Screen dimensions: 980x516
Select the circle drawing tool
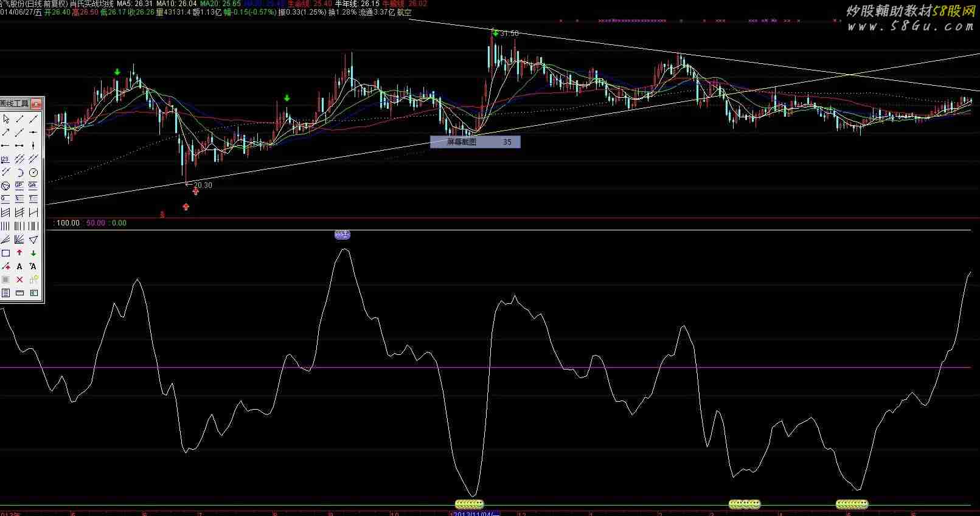pos(33,173)
